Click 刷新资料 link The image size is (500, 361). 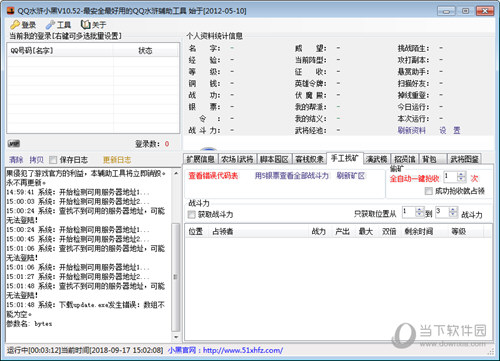(412, 130)
